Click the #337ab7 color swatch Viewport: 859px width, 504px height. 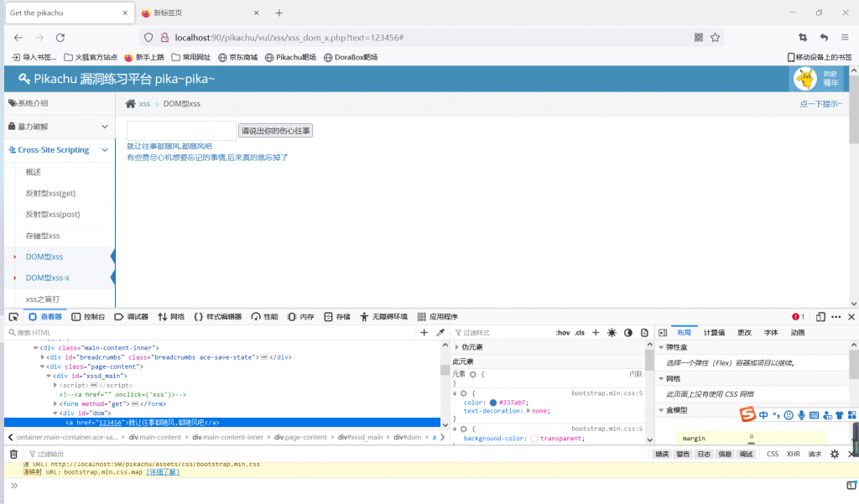coord(492,403)
